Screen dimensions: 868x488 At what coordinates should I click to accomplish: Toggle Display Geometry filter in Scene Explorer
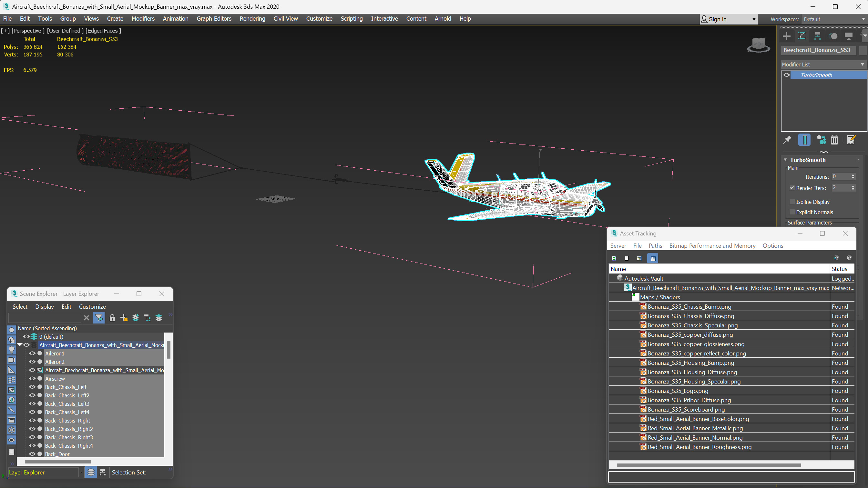11,330
